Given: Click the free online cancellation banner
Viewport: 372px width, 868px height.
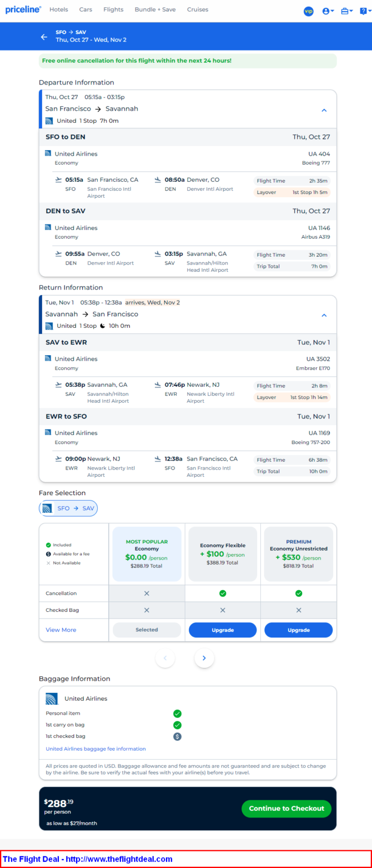Looking at the screenshot, I should (x=188, y=61).
